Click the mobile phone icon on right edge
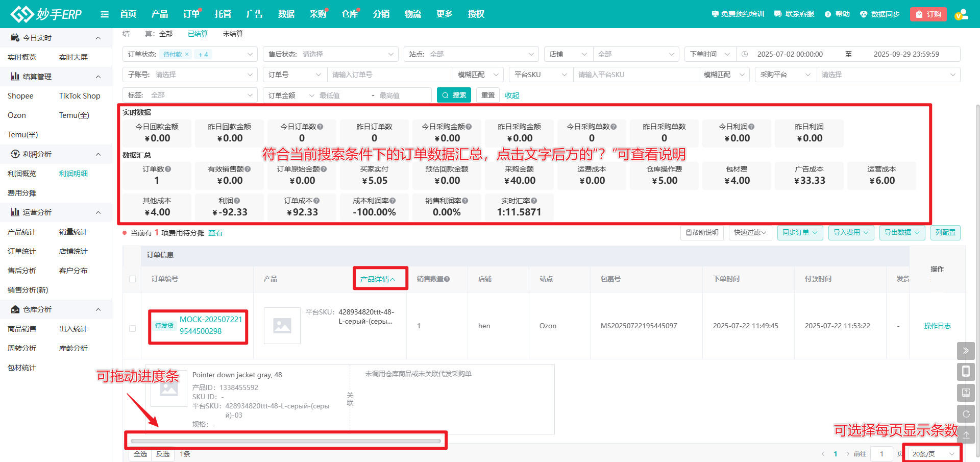 tap(966, 372)
